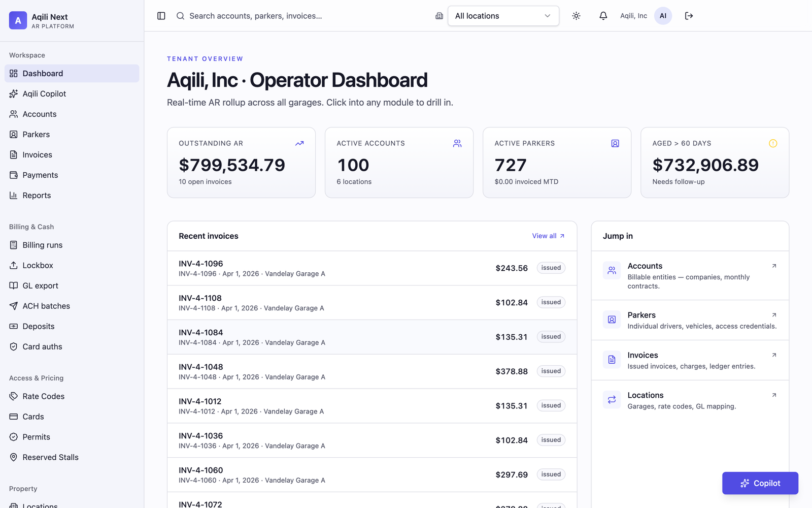
Task: Click the issued badge on INV-4-1096
Action: coord(551,268)
